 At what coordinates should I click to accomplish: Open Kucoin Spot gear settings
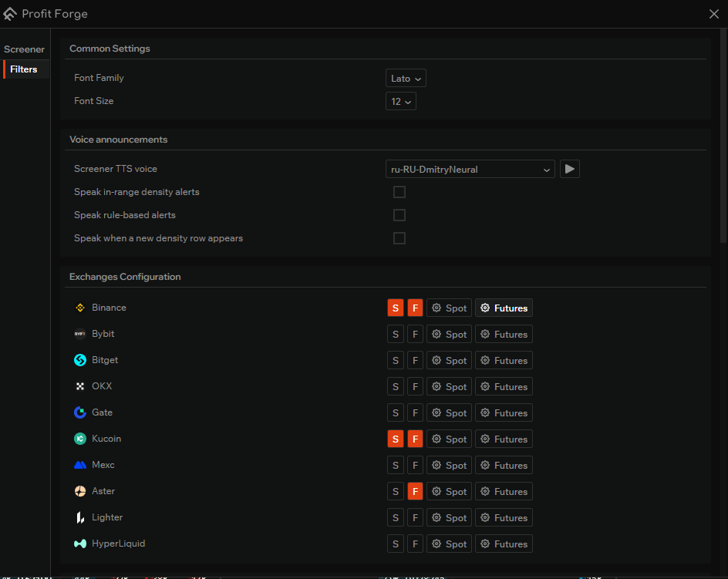pos(449,439)
